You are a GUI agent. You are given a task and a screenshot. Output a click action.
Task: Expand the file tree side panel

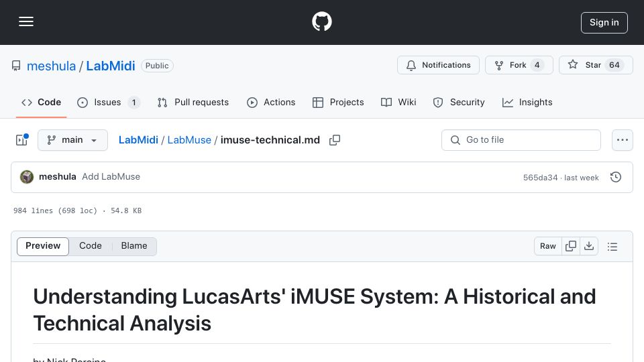(x=21, y=140)
